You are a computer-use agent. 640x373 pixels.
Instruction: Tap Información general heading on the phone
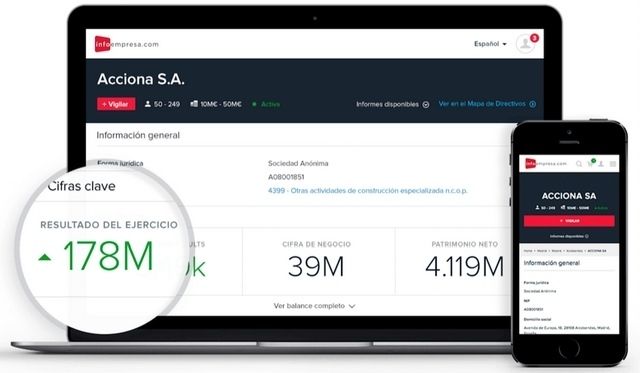point(551,263)
